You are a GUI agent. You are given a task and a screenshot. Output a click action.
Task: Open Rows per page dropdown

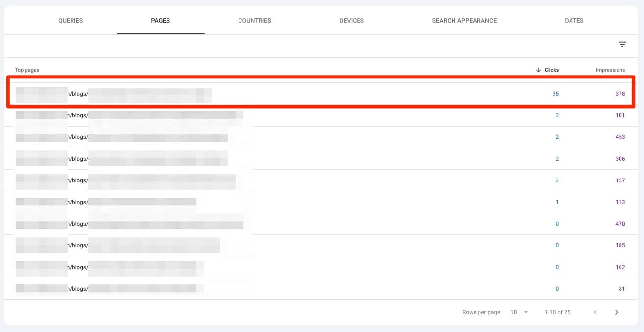(x=520, y=312)
